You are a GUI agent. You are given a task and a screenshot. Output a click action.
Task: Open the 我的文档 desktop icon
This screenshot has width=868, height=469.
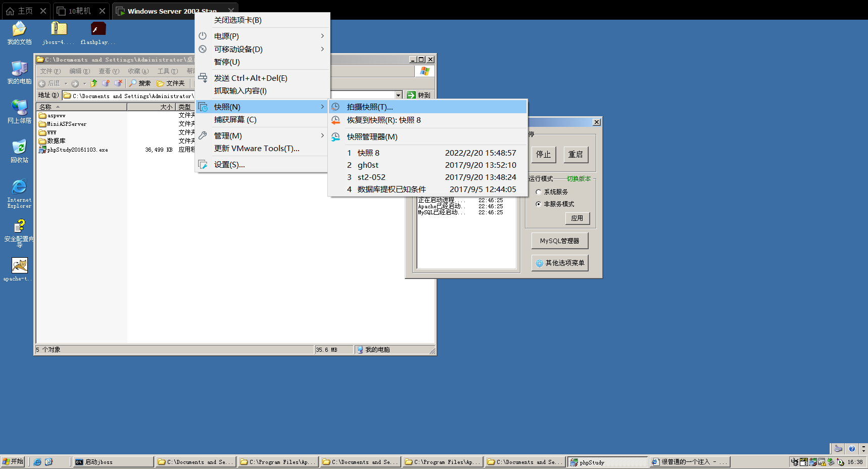(x=19, y=32)
